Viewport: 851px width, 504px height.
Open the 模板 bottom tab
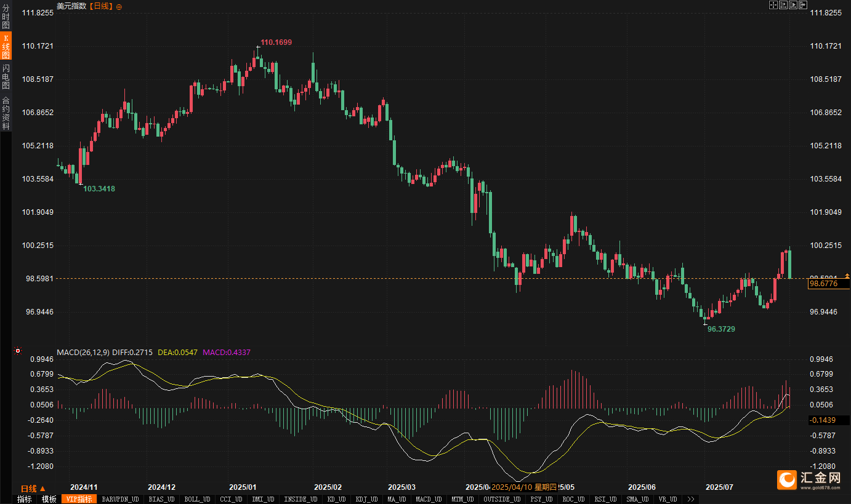click(x=49, y=499)
